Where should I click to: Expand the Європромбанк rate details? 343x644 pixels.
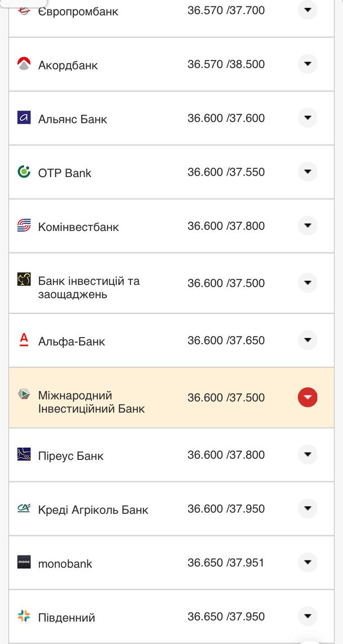(x=307, y=10)
